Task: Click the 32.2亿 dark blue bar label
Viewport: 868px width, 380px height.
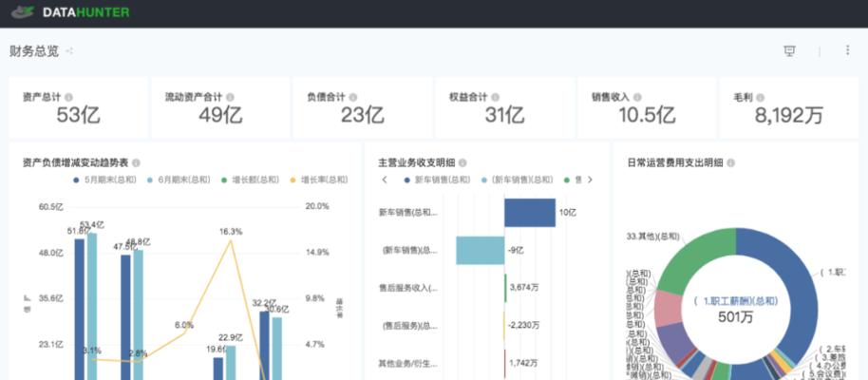Action: click(265, 303)
